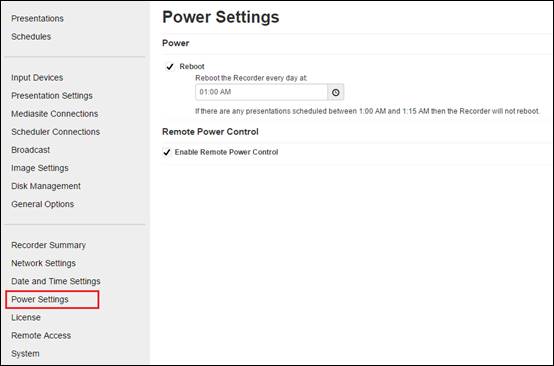Screen dimensions: 554x366
Task: Disable Enable Remote Power Control checkbox
Action: 167,152
